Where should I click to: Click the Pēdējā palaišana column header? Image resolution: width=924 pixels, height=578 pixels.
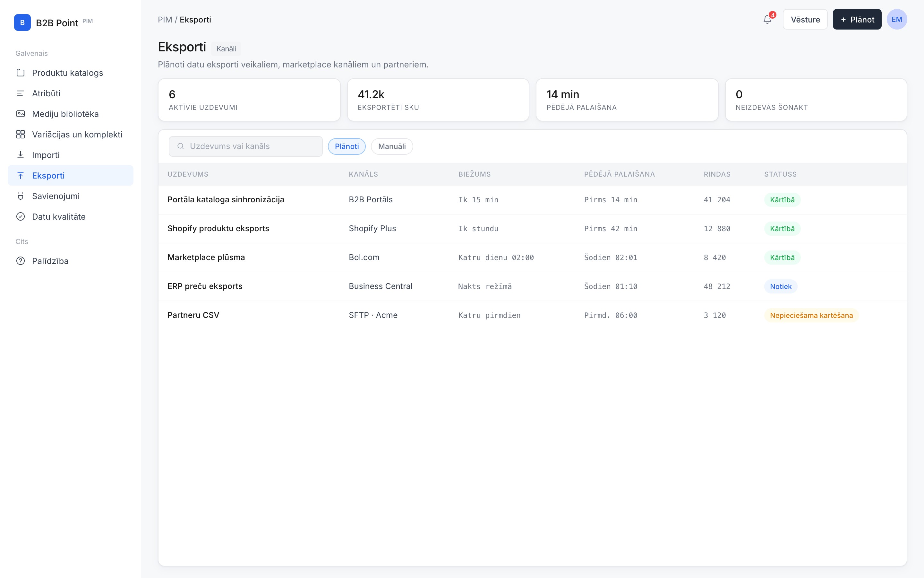click(619, 174)
